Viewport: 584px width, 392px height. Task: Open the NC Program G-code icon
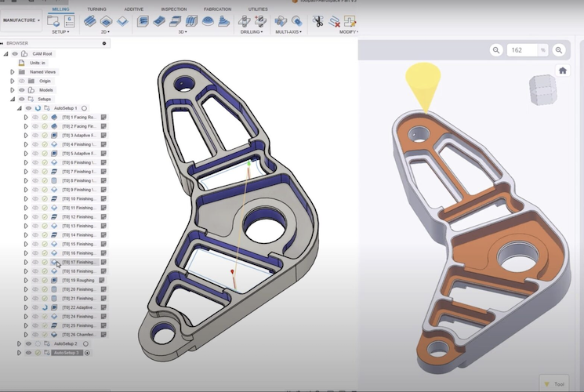coord(69,21)
